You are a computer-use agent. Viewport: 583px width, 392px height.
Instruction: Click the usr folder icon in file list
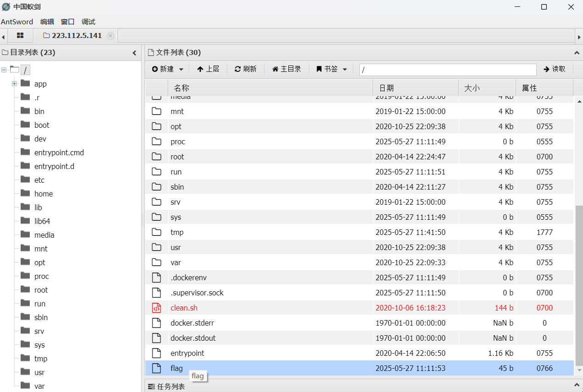157,247
